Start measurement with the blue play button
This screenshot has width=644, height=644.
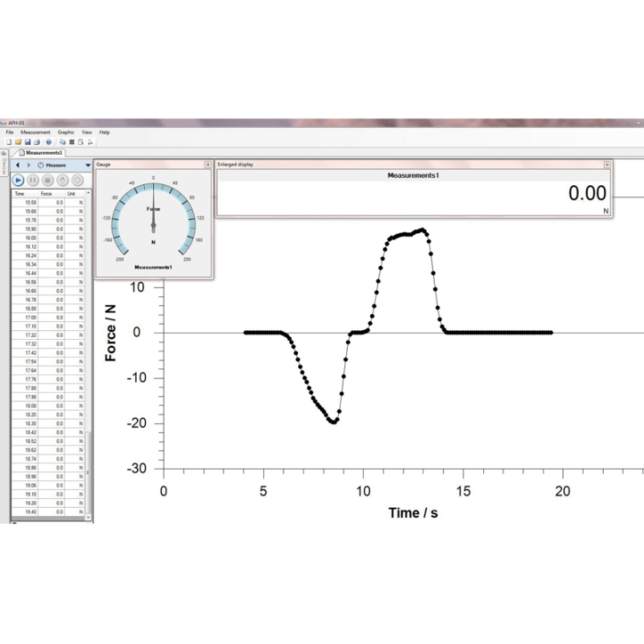[18, 181]
